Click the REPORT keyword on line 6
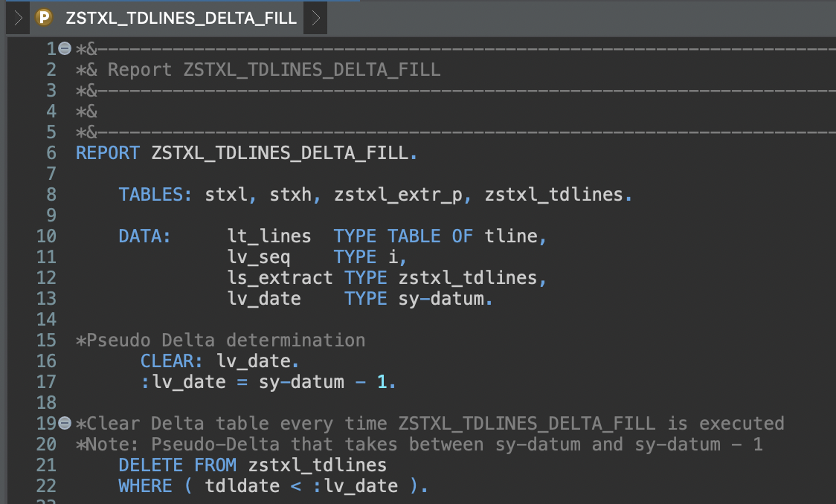 [108, 153]
